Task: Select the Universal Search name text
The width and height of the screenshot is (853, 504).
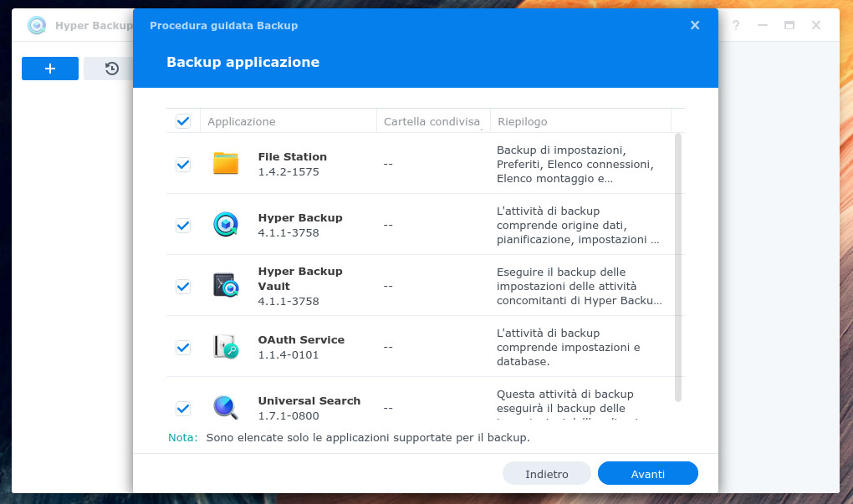Action: (309, 400)
